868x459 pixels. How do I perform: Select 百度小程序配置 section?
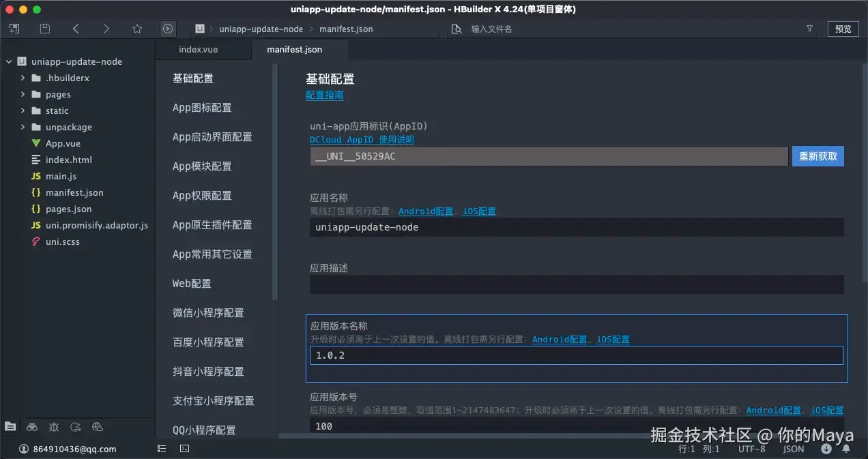point(208,342)
